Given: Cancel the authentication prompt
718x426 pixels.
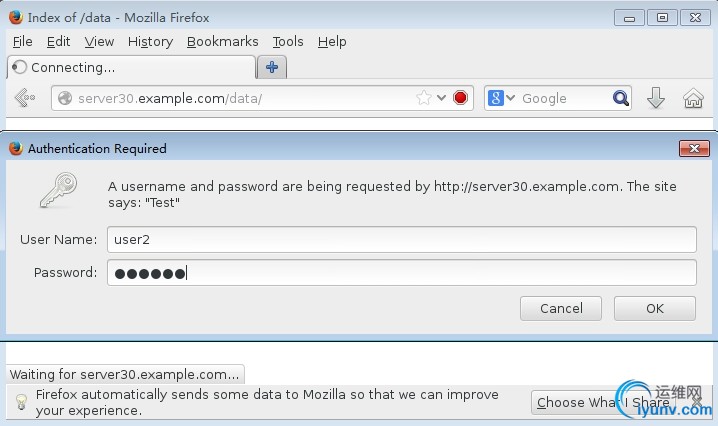Looking at the screenshot, I should (x=561, y=308).
